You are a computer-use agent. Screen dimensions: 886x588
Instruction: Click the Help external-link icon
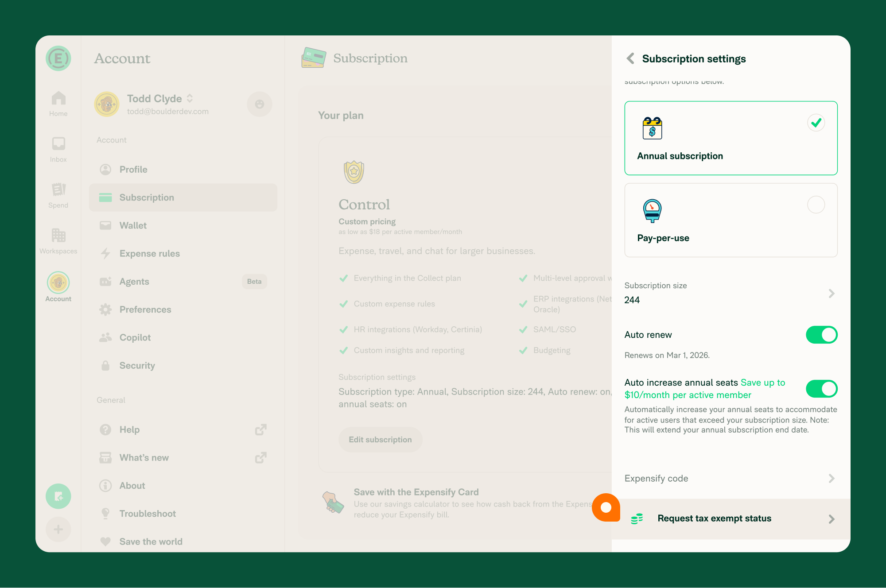[260, 429]
